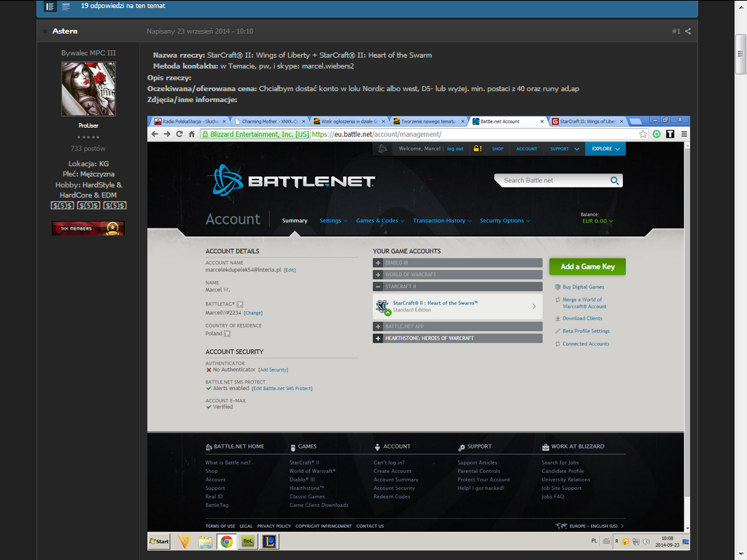Click the green round extension icon
This screenshot has width=747, height=560.
[x=657, y=134]
